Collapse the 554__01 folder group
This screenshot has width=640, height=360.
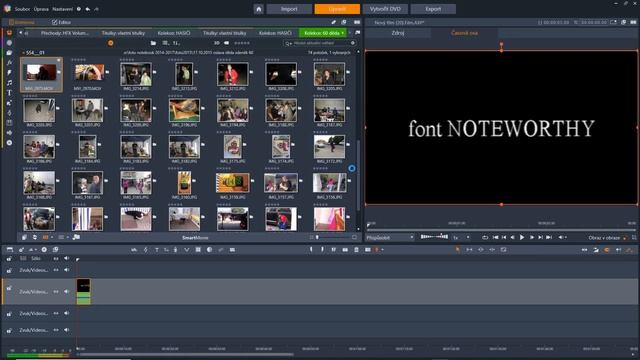pos(23,53)
